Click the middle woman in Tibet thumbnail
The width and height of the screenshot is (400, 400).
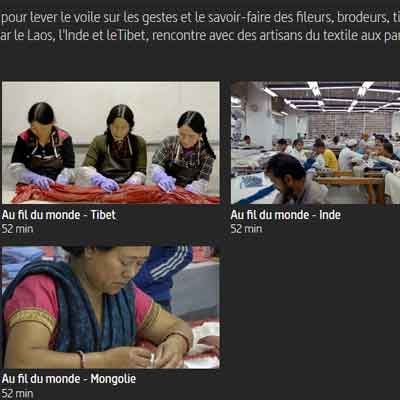115,147
